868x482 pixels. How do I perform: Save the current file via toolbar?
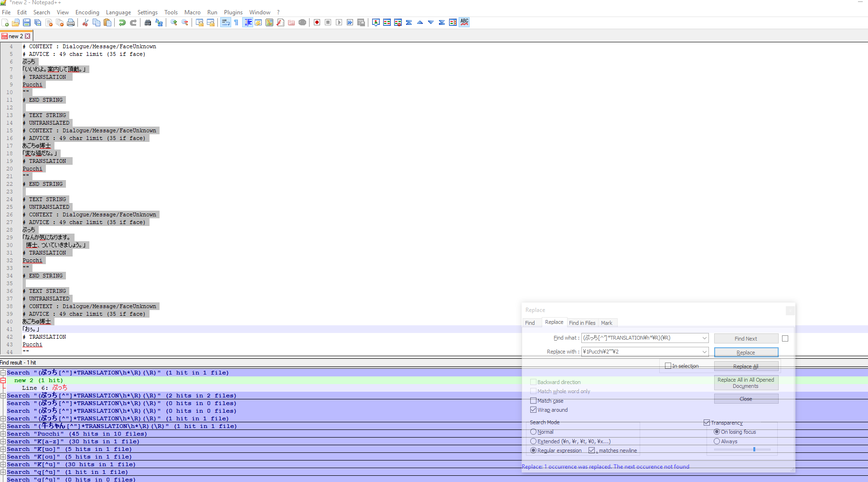coord(27,22)
